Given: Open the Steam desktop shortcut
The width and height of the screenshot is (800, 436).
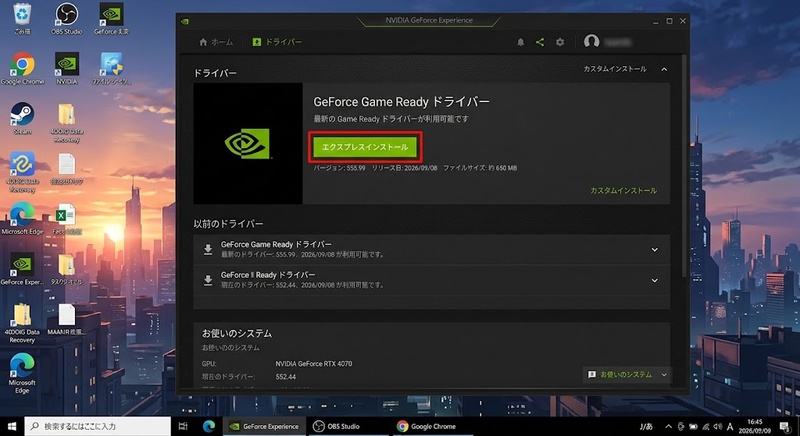Looking at the screenshot, I should pyautogui.click(x=22, y=118).
